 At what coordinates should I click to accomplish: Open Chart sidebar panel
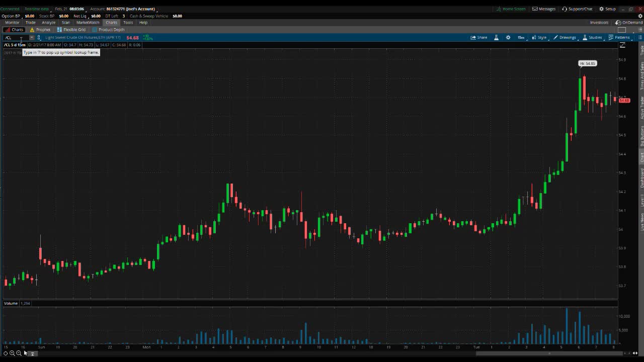pyautogui.click(x=641, y=157)
